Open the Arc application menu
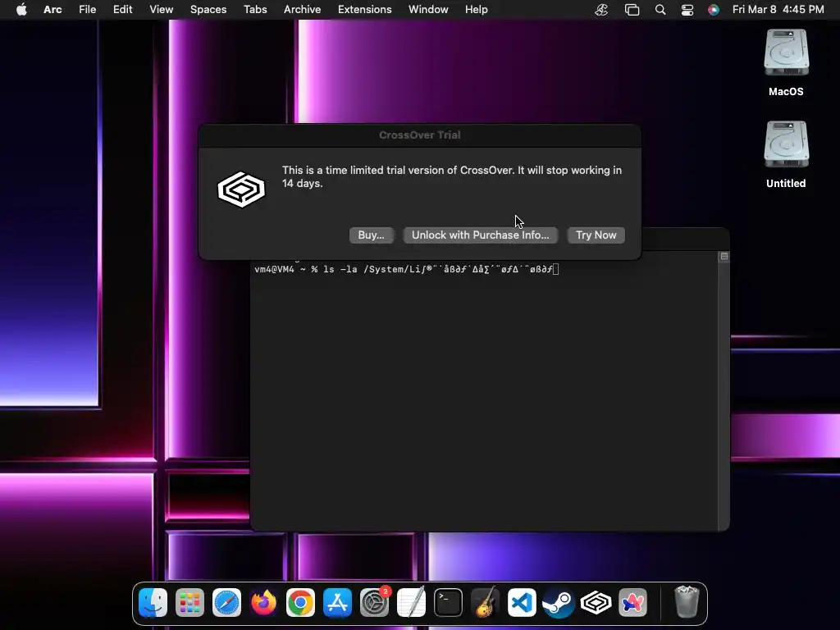Screen dimensions: 840x630 [x=52, y=10]
